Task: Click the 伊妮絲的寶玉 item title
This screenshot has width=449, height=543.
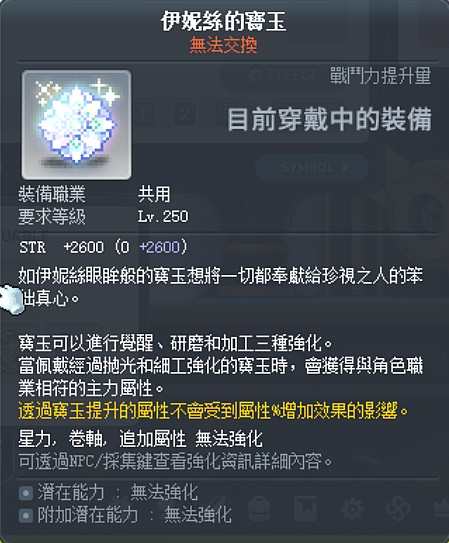Action: tap(224, 21)
